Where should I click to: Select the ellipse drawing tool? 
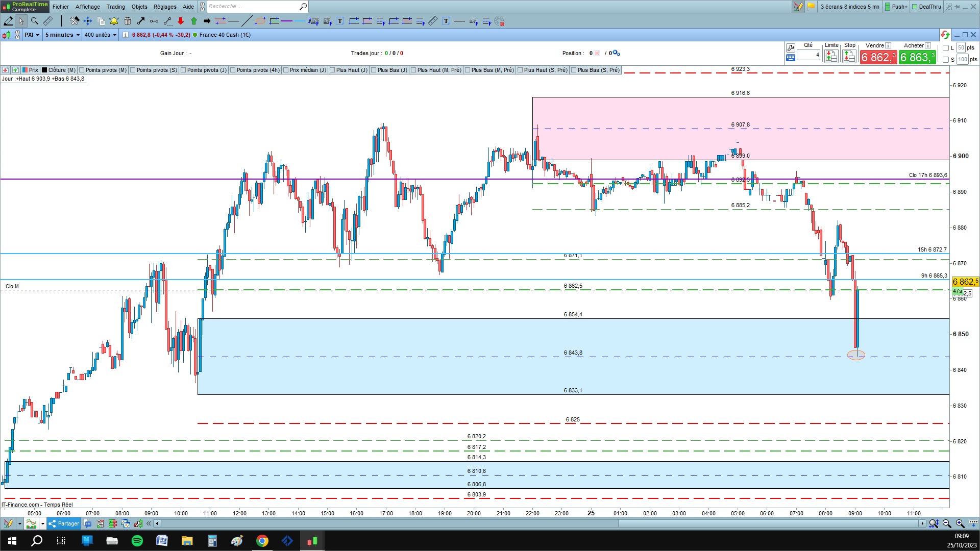260,21
